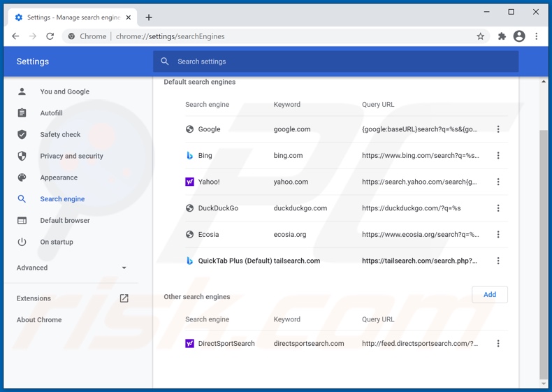
Task: Open the extensions puzzle icon
Action: [502, 36]
